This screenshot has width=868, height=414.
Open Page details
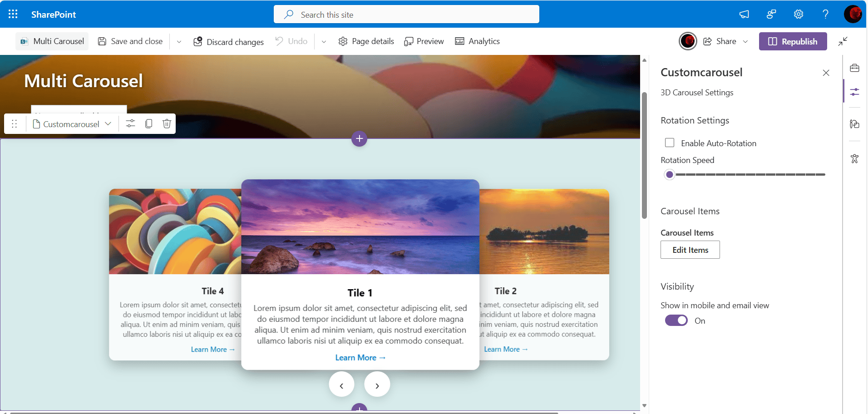[x=366, y=41]
